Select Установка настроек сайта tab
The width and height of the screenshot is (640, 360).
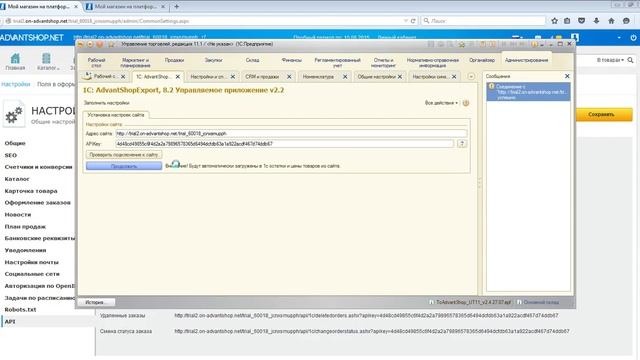click(116, 115)
